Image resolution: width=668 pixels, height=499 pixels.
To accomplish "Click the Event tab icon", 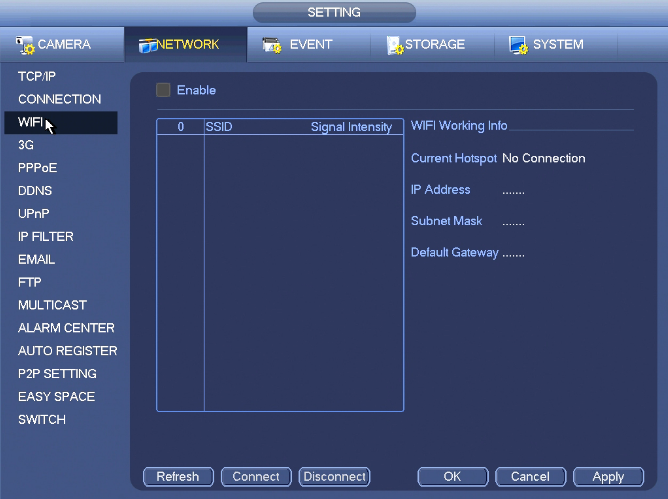I will [272, 45].
